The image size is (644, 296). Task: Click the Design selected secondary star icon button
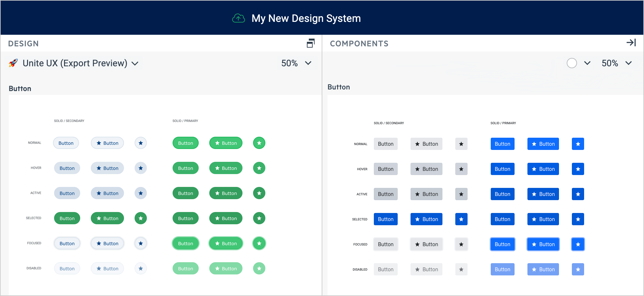tap(141, 218)
